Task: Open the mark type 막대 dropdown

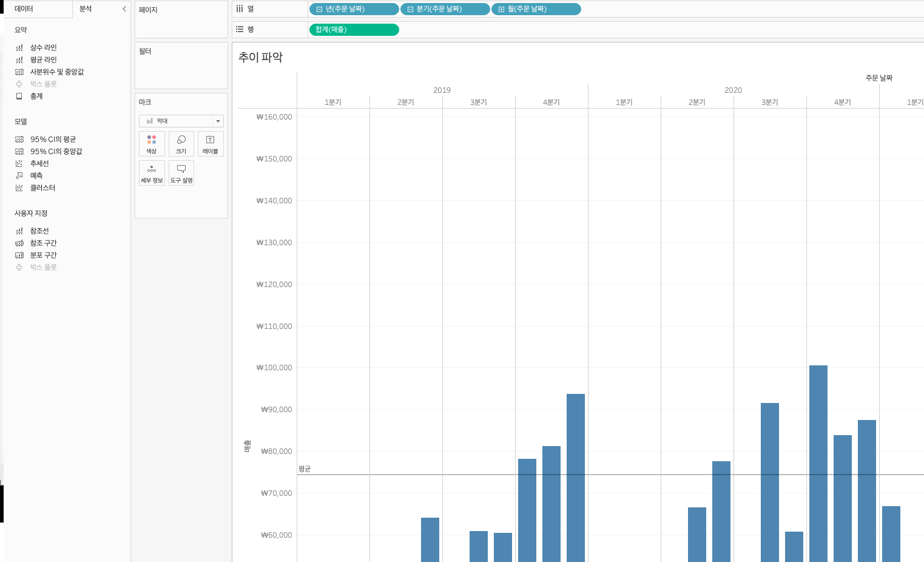Action: tap(181, 121)
